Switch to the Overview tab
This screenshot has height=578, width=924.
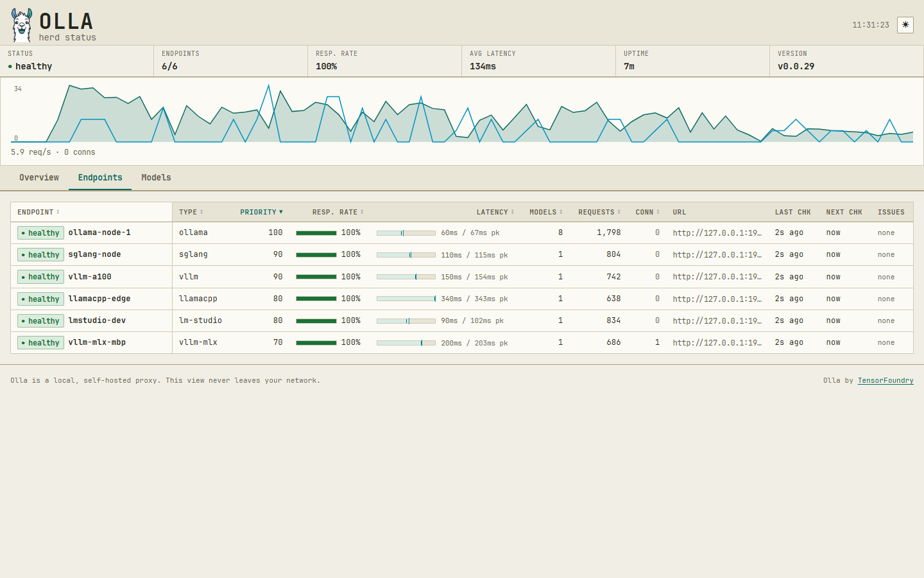click(x=39, y=178)
